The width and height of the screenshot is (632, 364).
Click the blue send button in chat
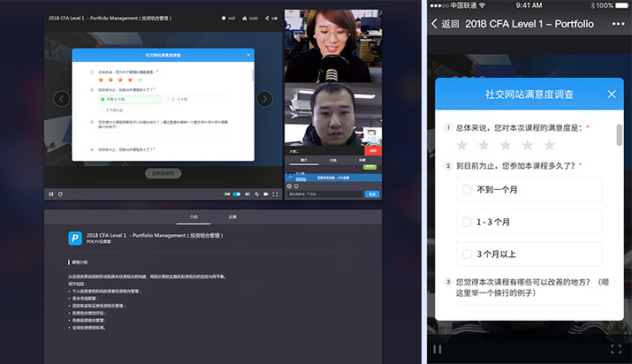point(371,193)
